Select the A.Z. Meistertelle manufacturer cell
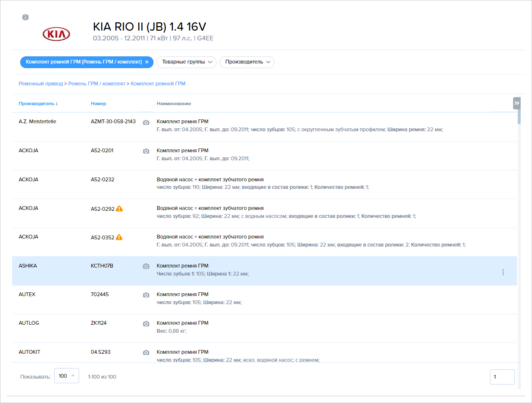Image resolution: width=532 pixels, height=403 pixels. point(37,122)
